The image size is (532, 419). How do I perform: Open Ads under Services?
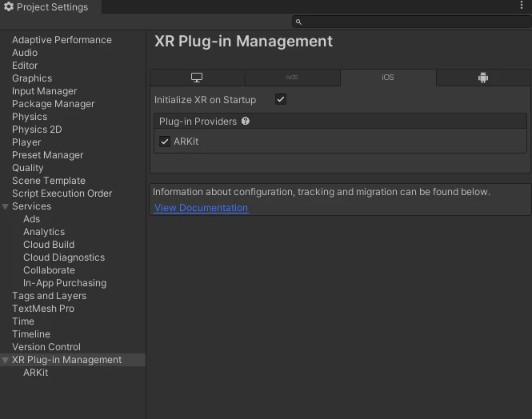pos(31,219)
